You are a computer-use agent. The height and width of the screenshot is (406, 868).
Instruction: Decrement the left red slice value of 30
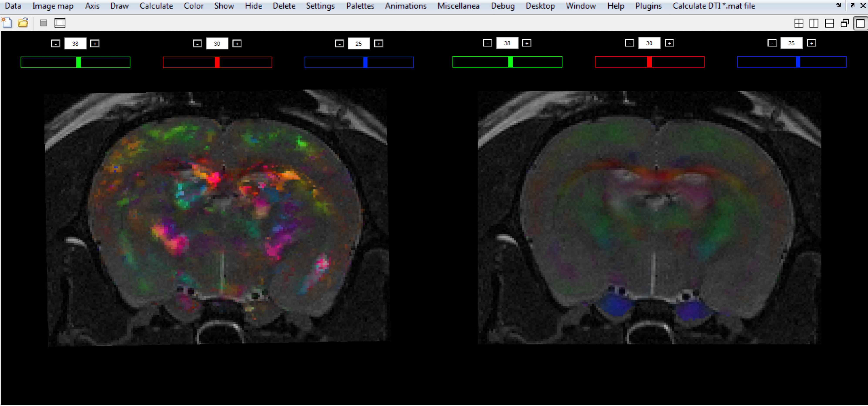[x=197, y=44]
